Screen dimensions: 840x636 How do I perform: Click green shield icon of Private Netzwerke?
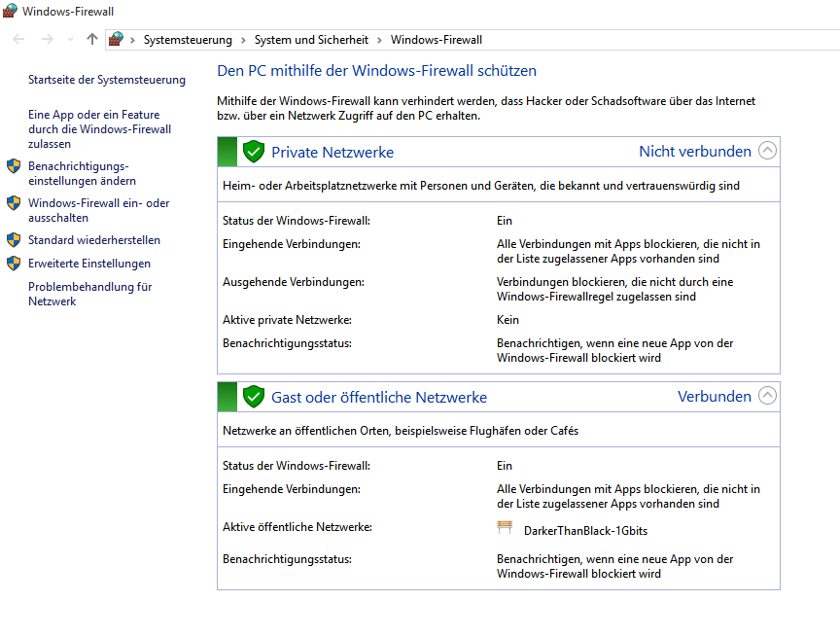click(254, 152)
